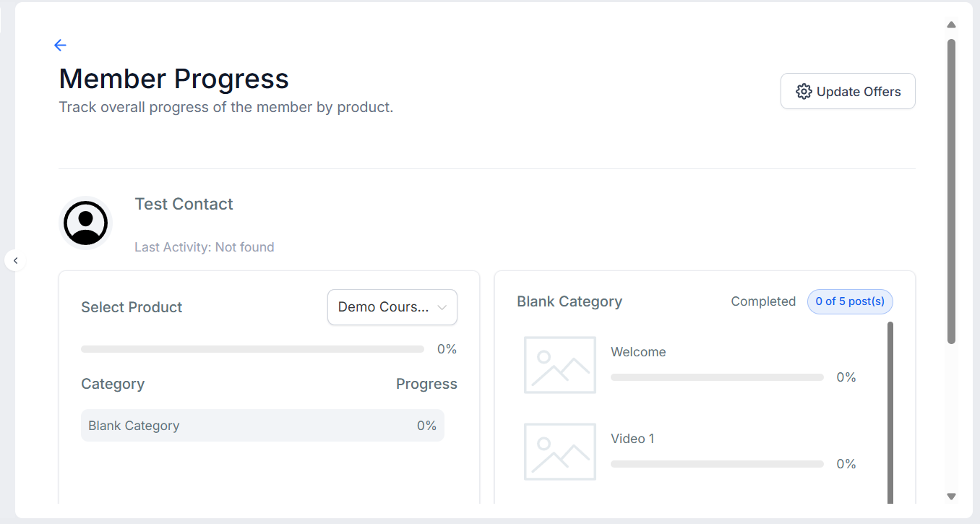Click the Video 1 post thumbnail
The width and height of the screenshot is (980, 524).
[560, 452]
